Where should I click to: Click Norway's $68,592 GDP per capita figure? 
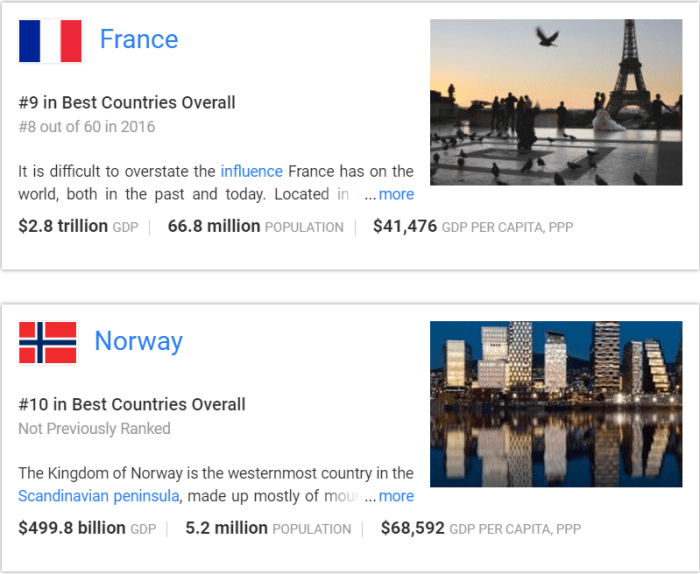(413, 528)
